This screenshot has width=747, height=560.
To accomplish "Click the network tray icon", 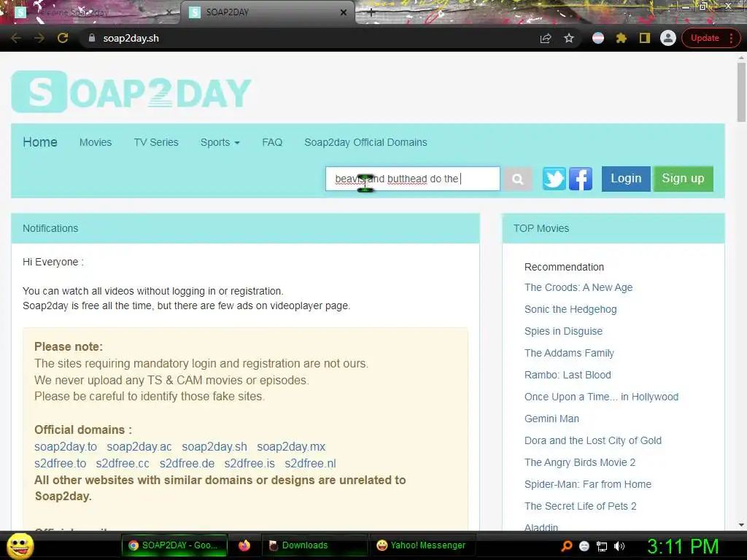I will [x=602, y=546].
